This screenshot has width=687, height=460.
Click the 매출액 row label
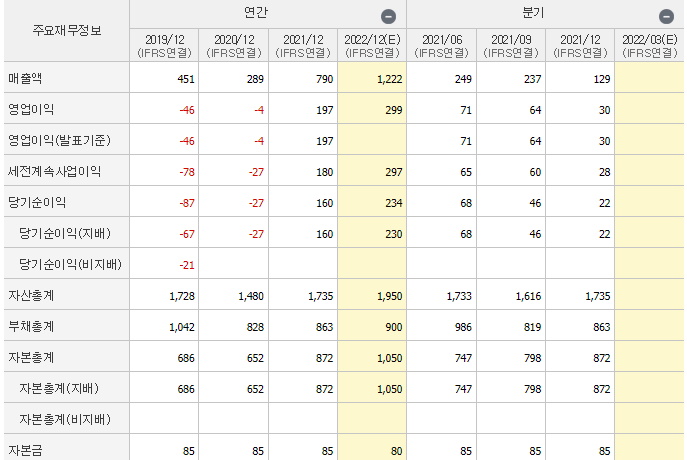click(25, 78)
